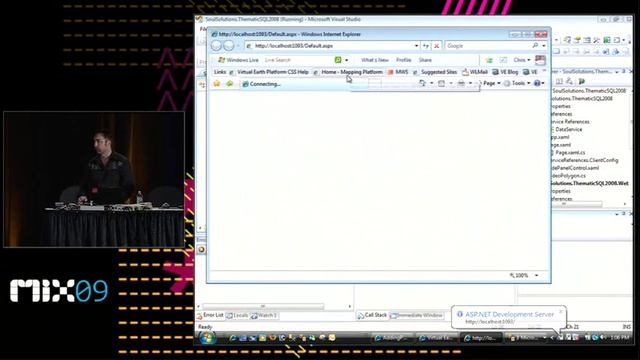Open the Live Search options dropdown
Viewport: 640px width, 360px height.
[347, 60]
